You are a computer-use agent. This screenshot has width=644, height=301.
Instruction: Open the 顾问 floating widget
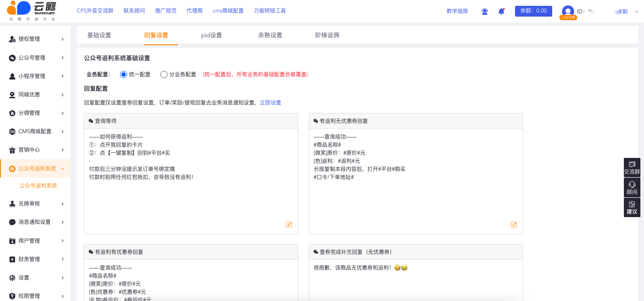(x=632, y=188)
